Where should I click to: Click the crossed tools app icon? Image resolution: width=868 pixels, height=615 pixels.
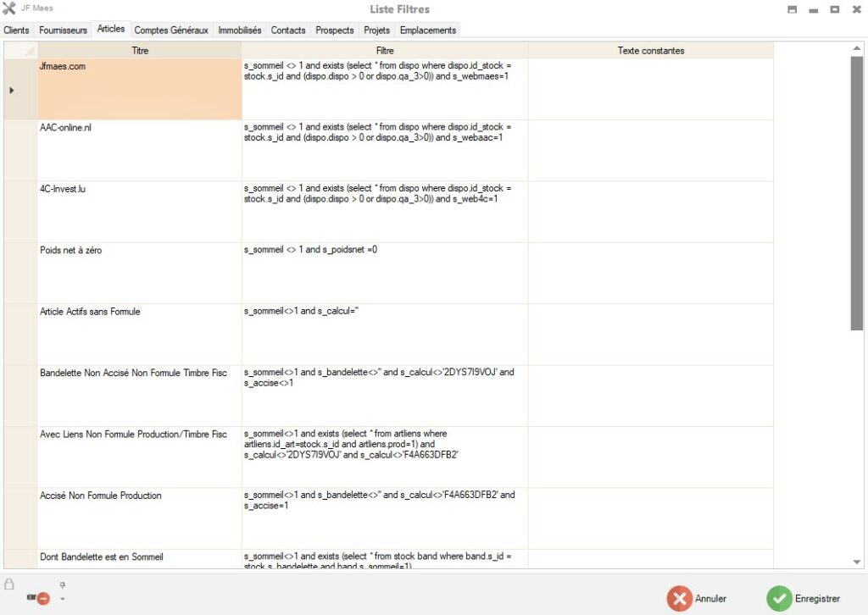point(9,9)
